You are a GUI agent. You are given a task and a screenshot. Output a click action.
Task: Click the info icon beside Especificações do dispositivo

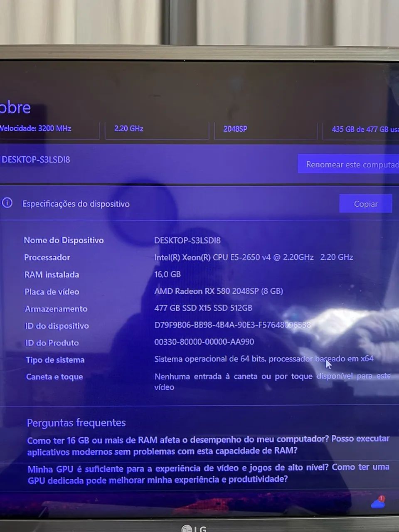click(7, 203)
